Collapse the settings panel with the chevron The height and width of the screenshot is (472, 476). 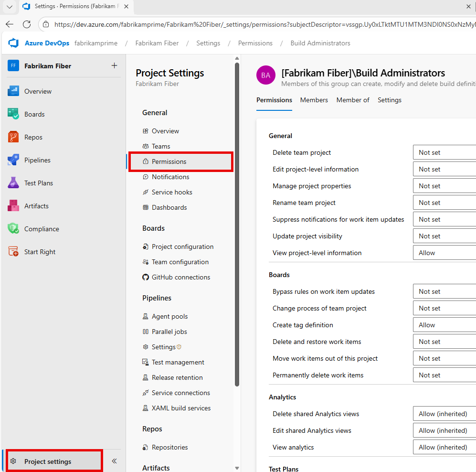[x=114, y=461]
